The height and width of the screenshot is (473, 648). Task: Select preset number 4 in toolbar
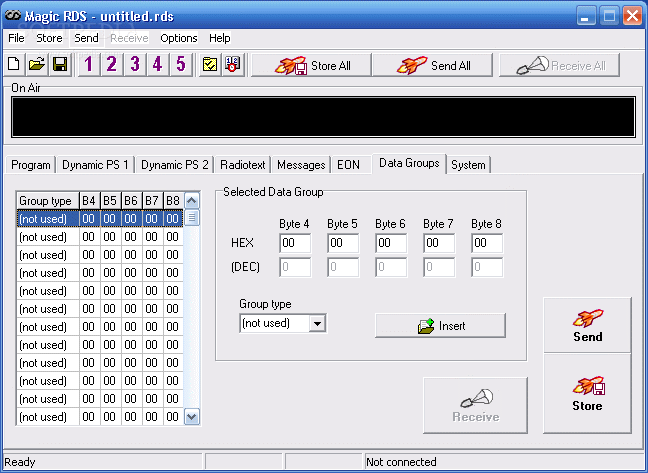[x=157, y=64]
